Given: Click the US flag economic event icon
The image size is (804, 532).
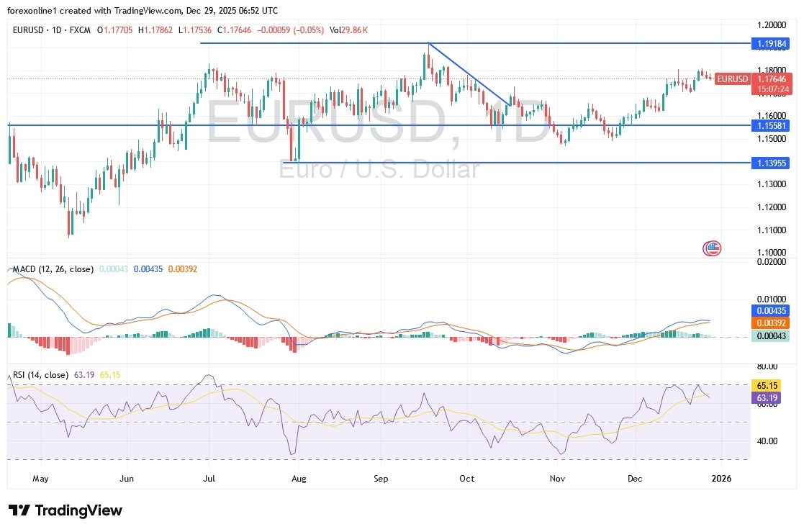Looking at the screenshot, I should point(711,248).
